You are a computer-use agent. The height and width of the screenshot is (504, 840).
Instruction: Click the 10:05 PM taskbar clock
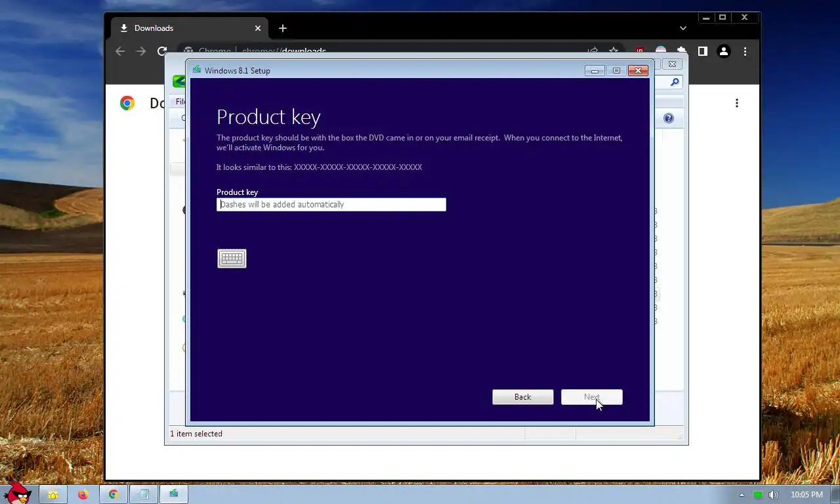807,495
